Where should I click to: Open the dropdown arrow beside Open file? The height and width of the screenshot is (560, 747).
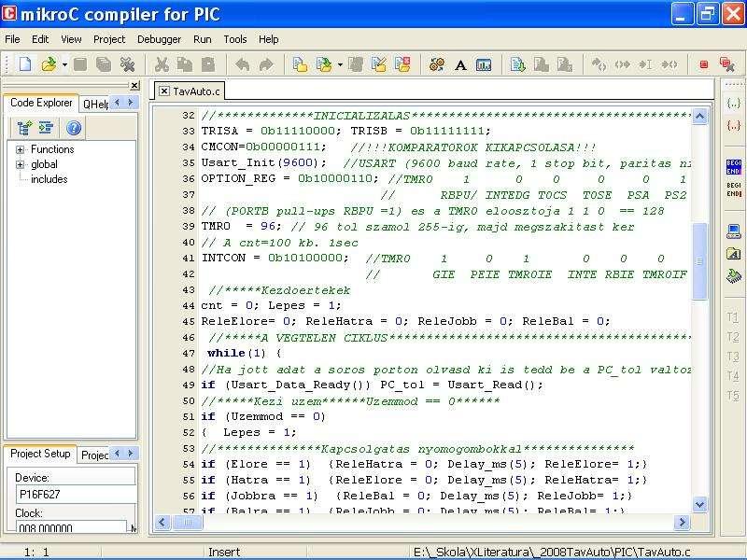(x=64, y=64)
